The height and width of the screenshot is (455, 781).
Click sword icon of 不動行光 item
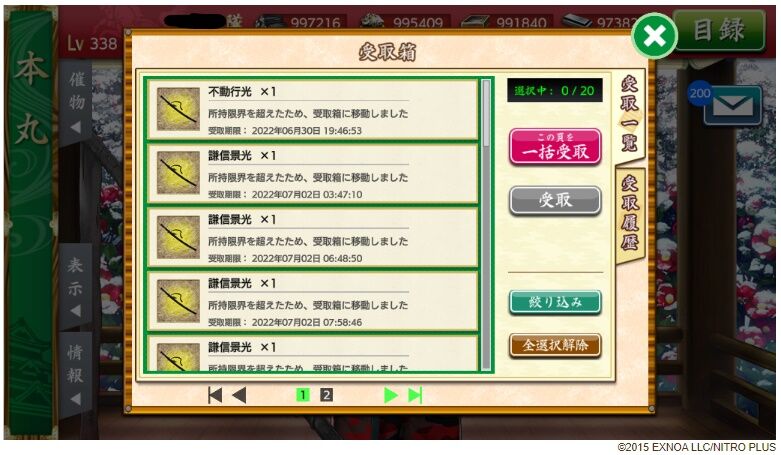178,109
